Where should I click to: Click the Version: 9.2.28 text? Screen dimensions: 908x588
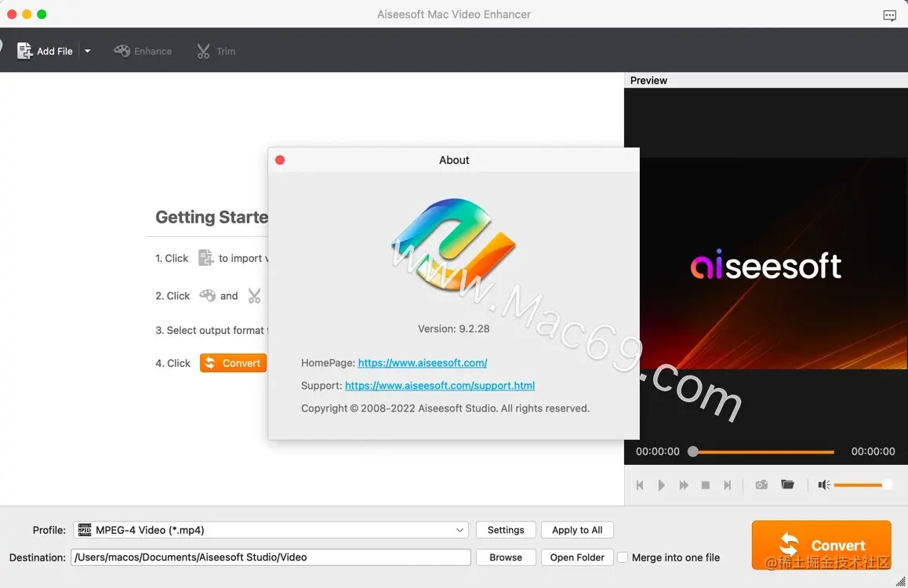[453, 328]
